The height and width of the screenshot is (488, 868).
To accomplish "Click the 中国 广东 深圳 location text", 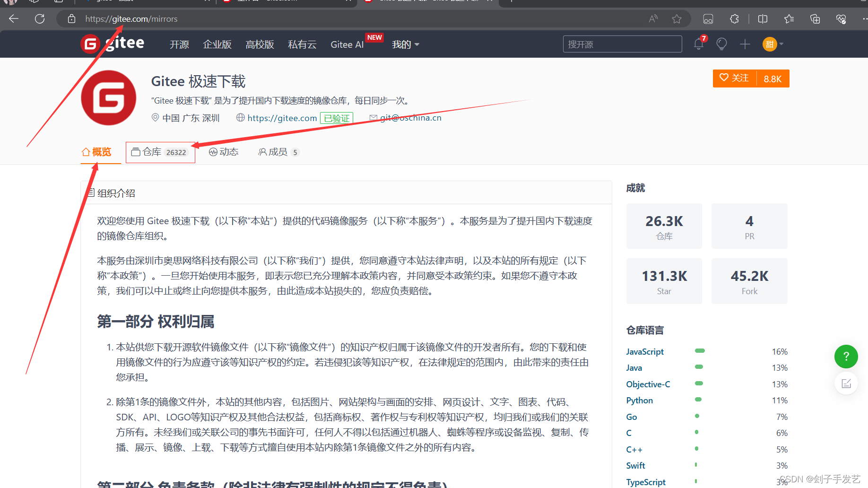I will click(191, 118).
